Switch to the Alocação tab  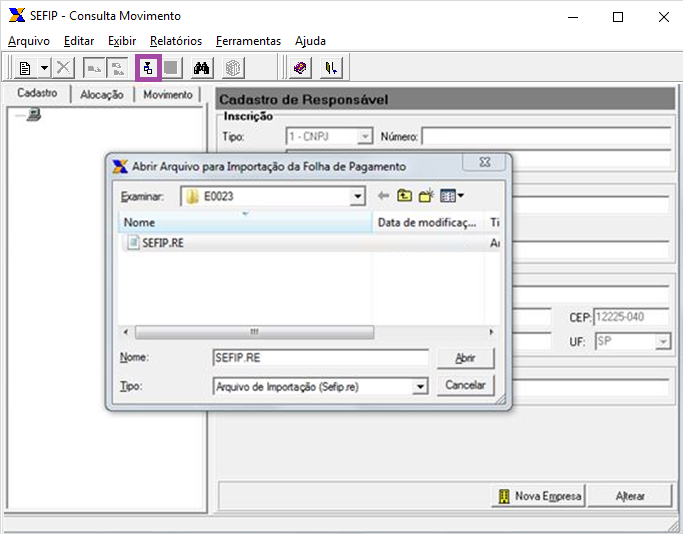point(102,95)
